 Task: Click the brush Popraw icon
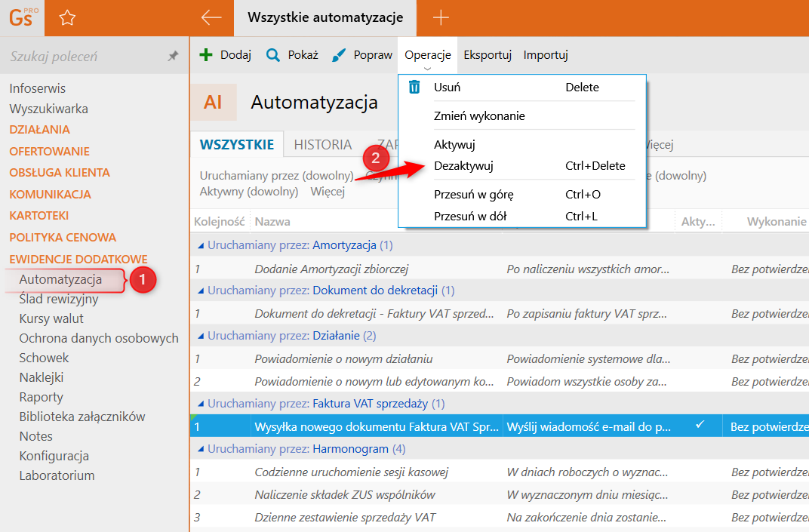(338, 54)
